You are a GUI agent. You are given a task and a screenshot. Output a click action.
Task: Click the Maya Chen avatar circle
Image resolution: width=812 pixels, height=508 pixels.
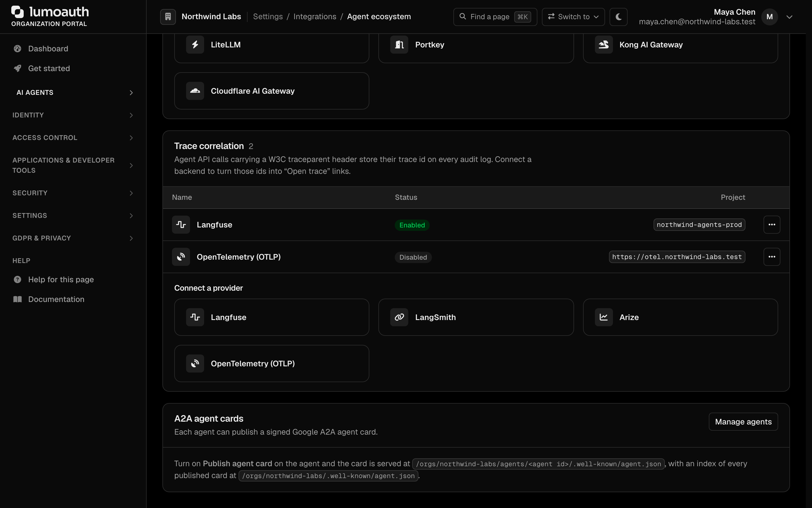[769, 17]
